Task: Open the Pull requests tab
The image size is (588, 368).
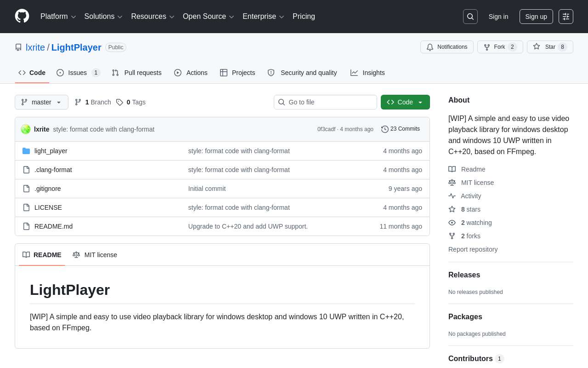Action: 137,73
